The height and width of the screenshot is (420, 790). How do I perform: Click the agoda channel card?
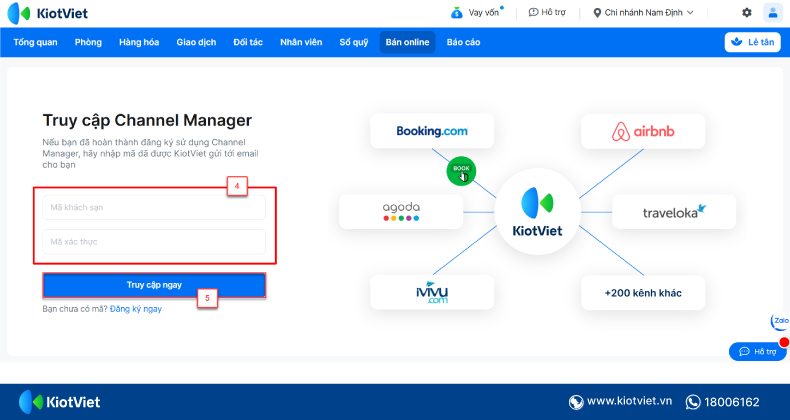click(401, 212)
